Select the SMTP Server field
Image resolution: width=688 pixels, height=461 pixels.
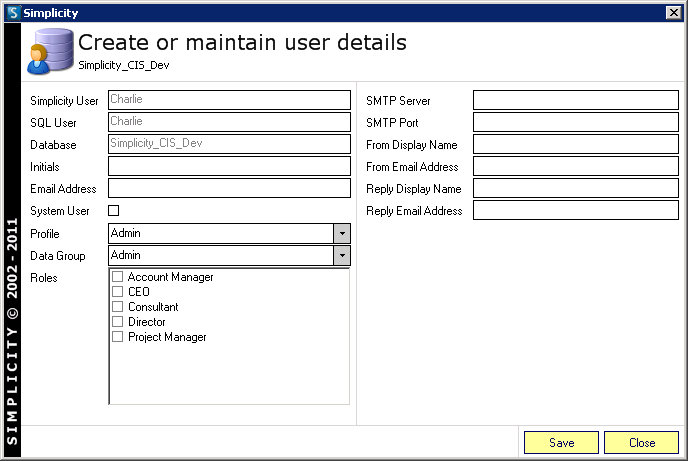pyautogui.click(x=576, y=100)
